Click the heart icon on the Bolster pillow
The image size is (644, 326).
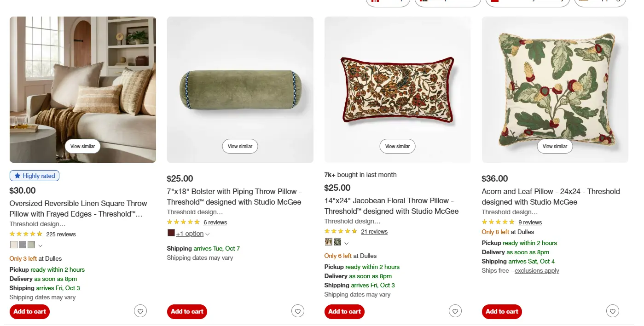click(x=298, y=311)
